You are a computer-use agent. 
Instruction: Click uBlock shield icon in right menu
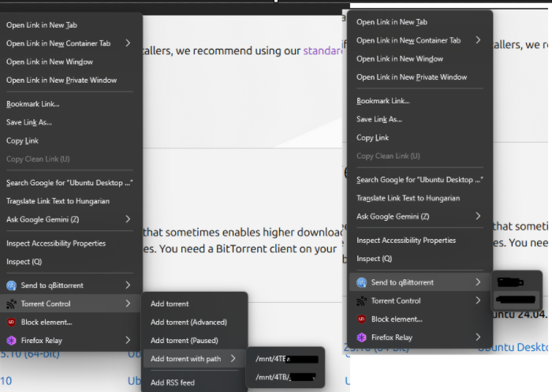361,319
